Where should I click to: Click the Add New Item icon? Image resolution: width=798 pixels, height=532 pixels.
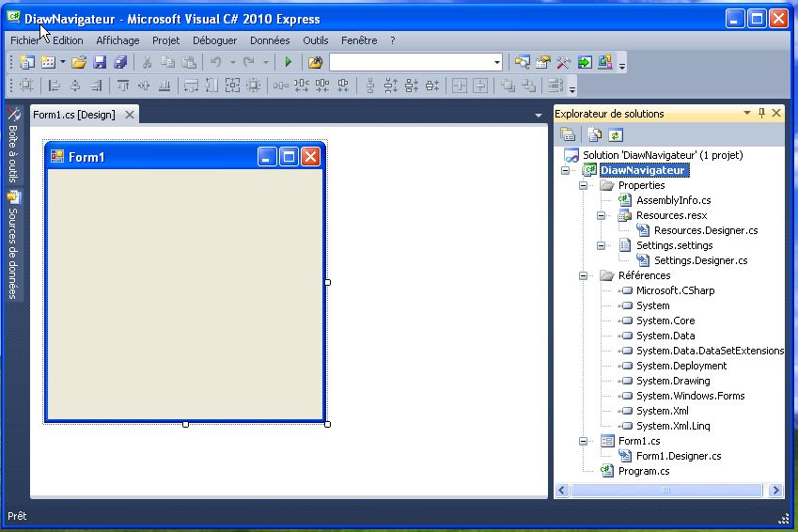coord(48,62)
